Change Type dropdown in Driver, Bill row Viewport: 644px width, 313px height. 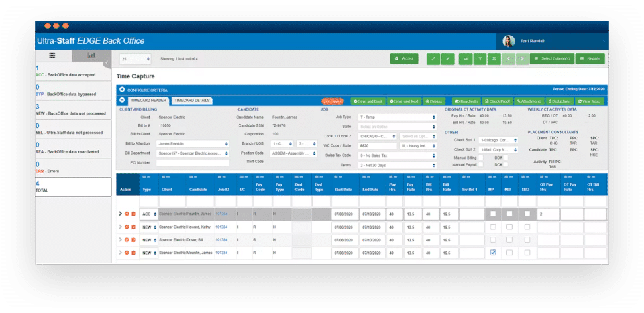149,240
